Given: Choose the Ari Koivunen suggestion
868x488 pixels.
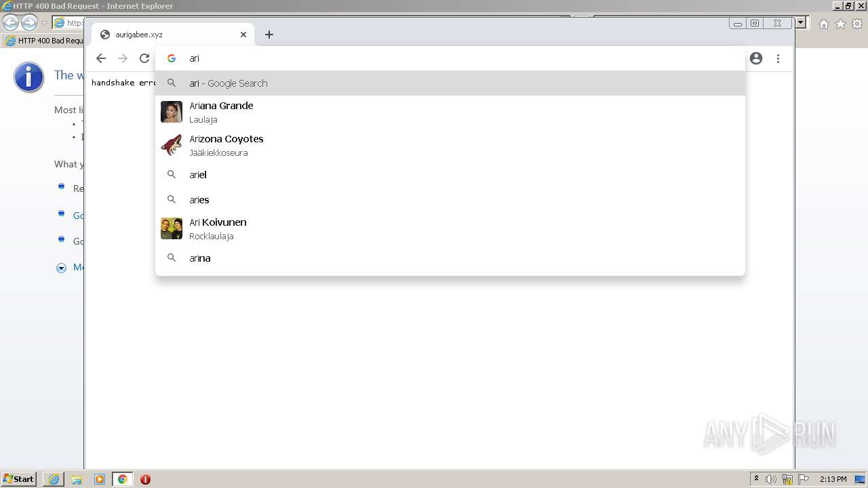Looking at the screenshot, I should pos(450,228).
